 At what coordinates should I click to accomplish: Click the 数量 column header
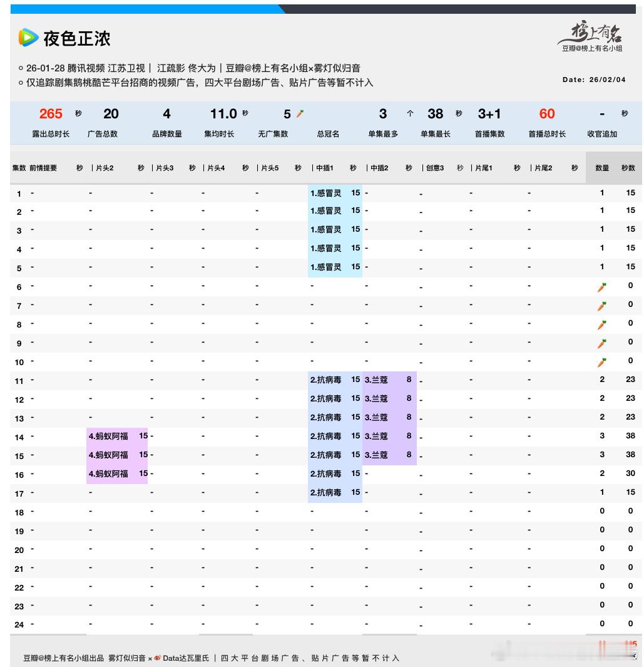[x=602, y=168]
